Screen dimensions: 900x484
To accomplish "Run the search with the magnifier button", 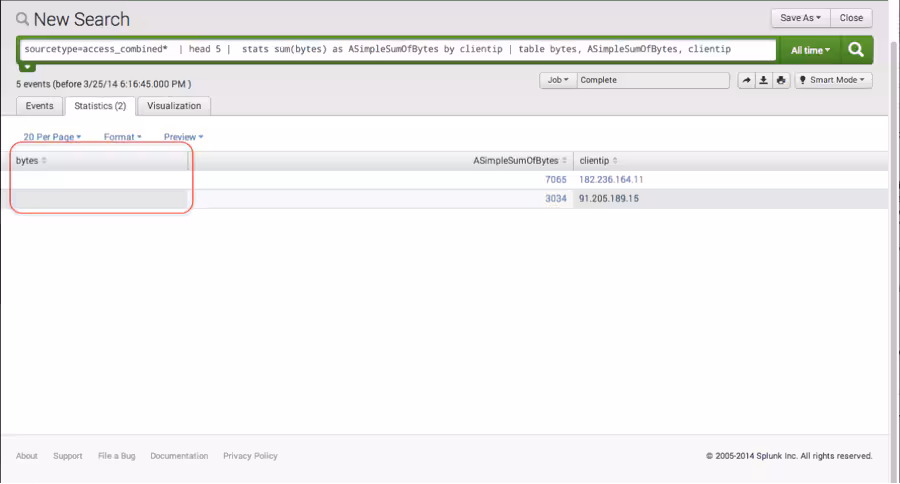I will pos(856,49).
